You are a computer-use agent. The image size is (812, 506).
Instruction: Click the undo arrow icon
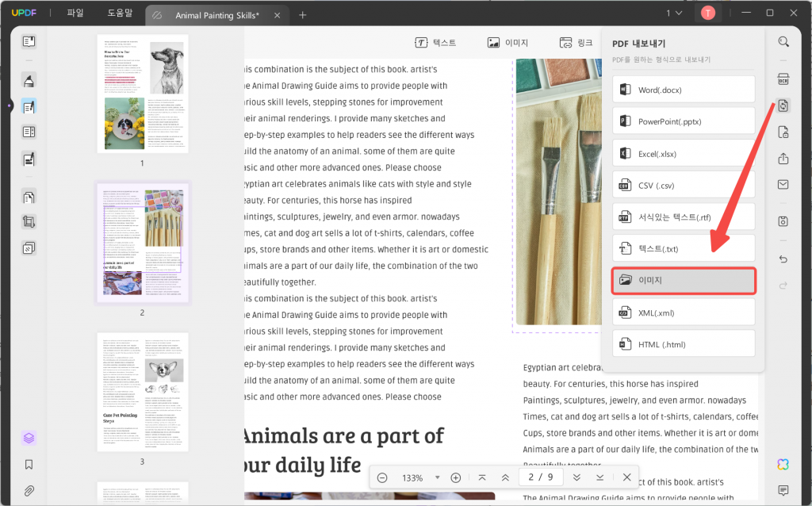783,259
